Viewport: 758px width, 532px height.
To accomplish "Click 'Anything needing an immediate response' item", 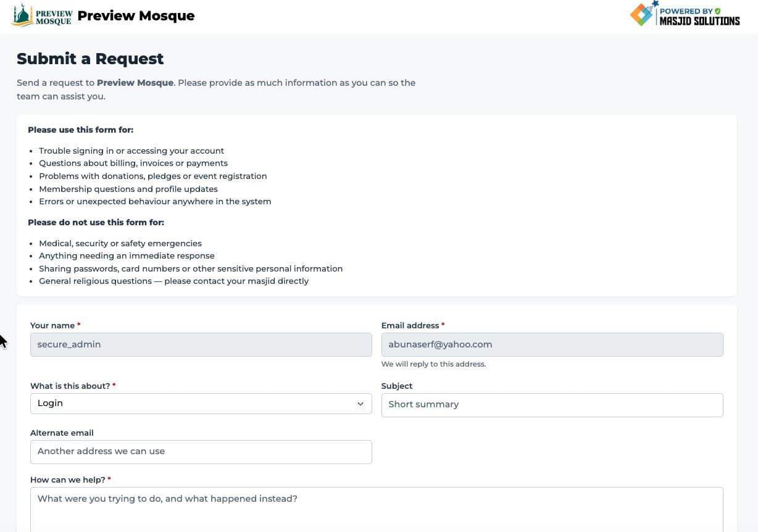I will click(127, 256).
